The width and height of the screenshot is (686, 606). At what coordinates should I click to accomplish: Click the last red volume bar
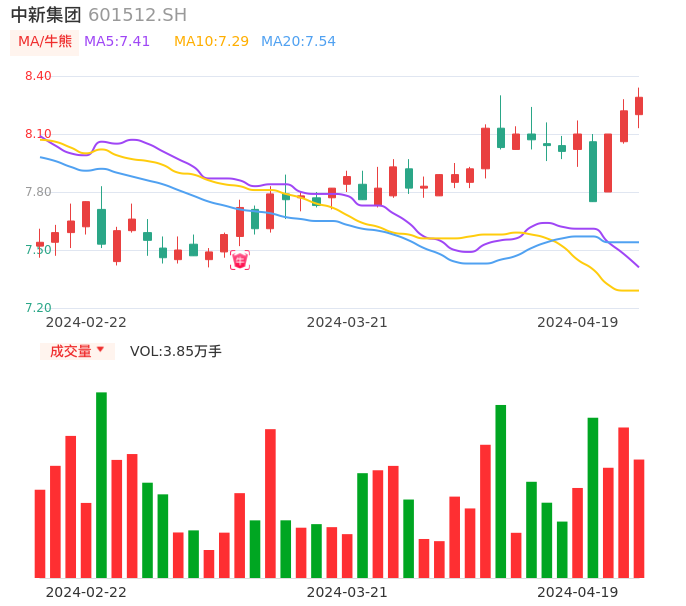[639, 518]
